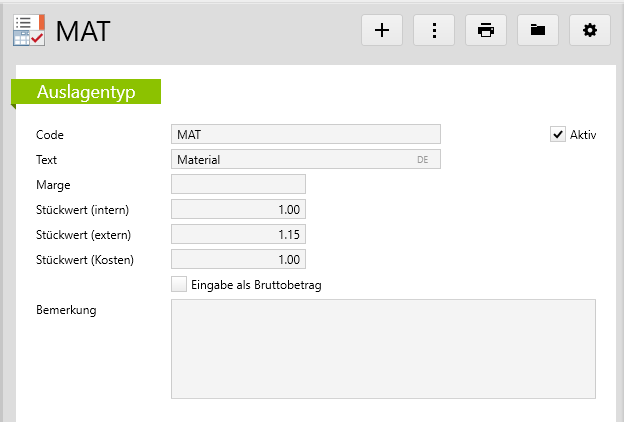
Task: Click the printer icon to print
Action: pyautogui.click(x=486, y=30)
